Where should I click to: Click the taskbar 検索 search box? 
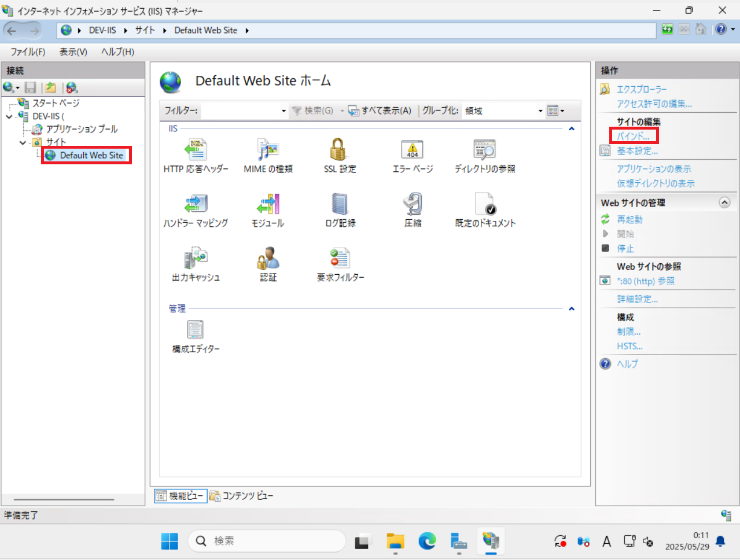coord(267,541)
